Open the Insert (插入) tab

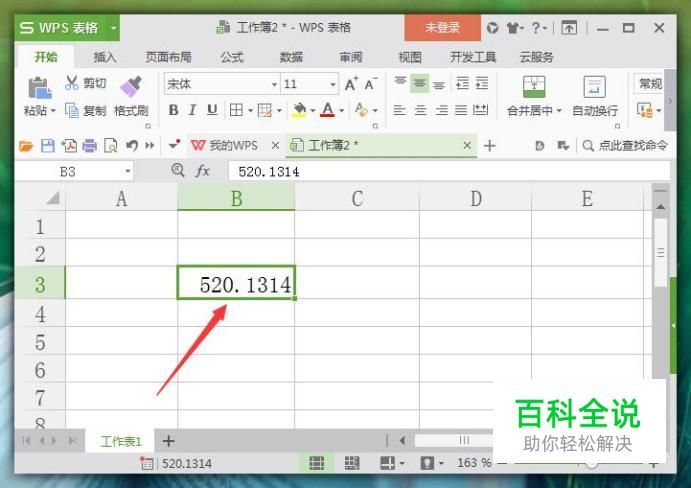(x=105, y=57)
